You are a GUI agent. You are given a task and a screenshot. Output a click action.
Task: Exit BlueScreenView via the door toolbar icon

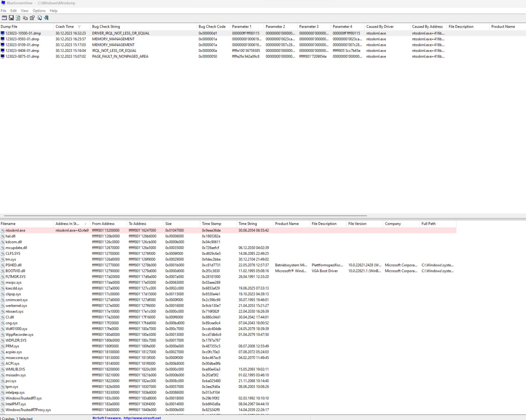[46, 18]
